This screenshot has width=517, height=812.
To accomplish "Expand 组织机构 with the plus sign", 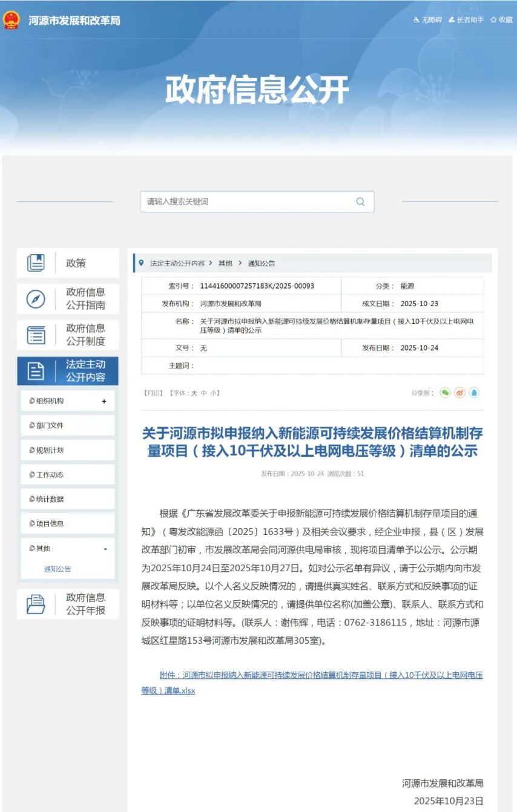I will coord(104,401).
